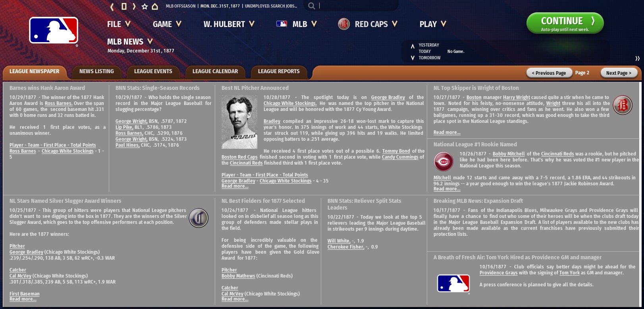Screen dimensions: 644x309
Task: Click the forward navigation arrow icon
Action: coord(134,6)
